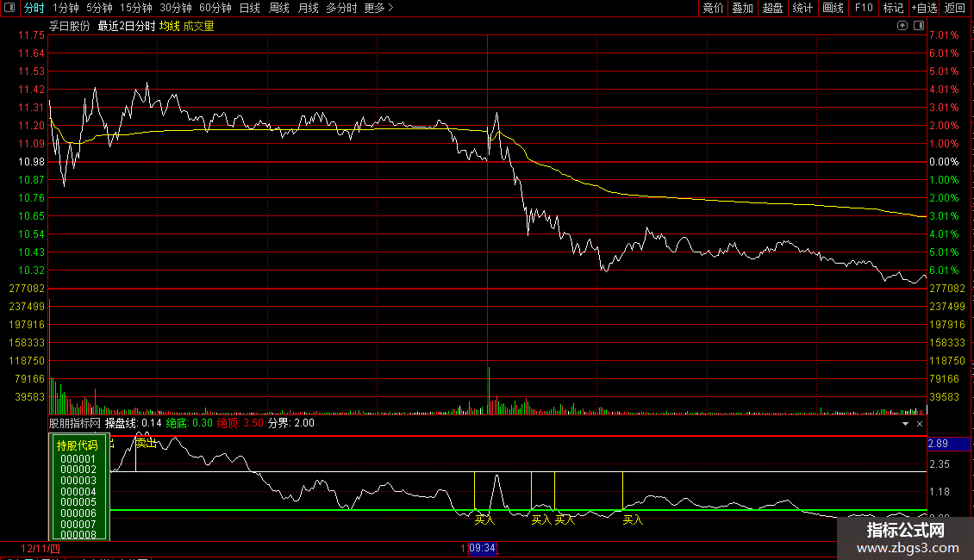
Task: Select the 30分钟 period tab
Action: click(x=176, y=8)
